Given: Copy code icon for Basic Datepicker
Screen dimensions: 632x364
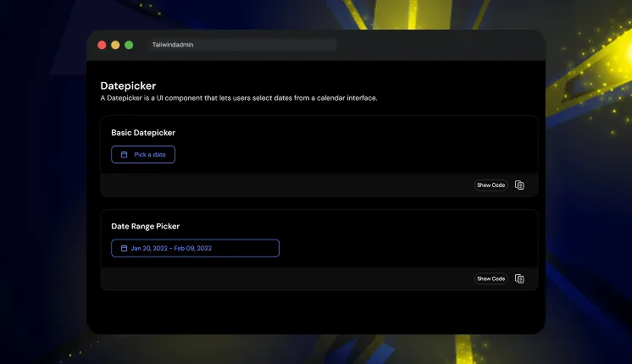Looking at the screenshot, I should click(x=519, y=185).
